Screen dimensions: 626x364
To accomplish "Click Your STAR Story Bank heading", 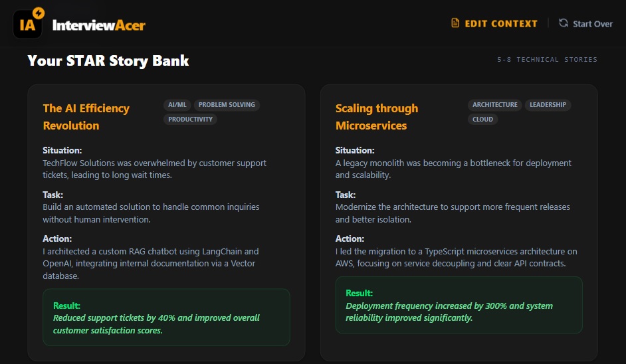I will coord(108,60).
